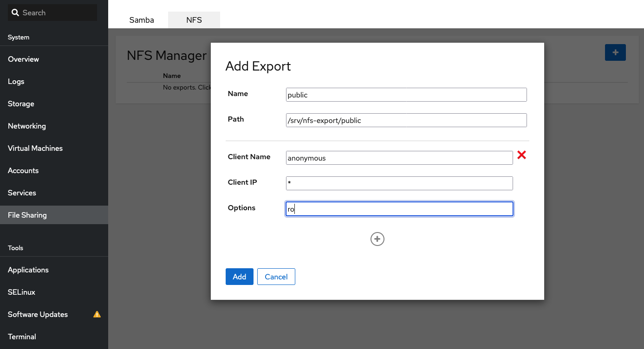The image size is (644, 349).
Task: Open Services in the sidebar
Action: (54, 193)
